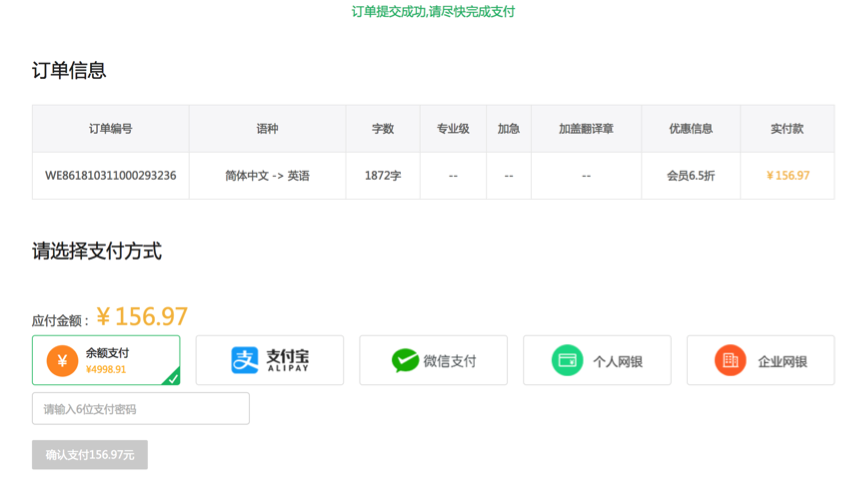Click the 请选择支付方式 heading
This screenshot has height=480, width=865.
[97, 250]
